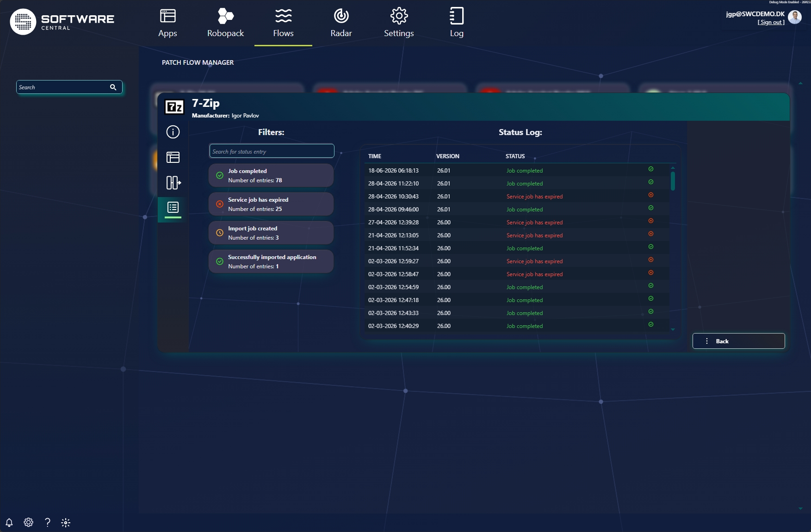Open the Apps section
811x532 pixels.
pyautogui.click(x=167, y=23)
